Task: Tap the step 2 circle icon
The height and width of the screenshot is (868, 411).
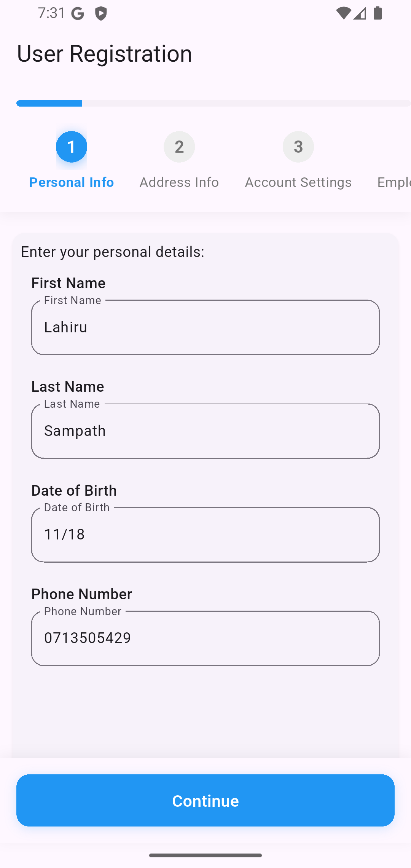Action: click(x=179, y=147)
